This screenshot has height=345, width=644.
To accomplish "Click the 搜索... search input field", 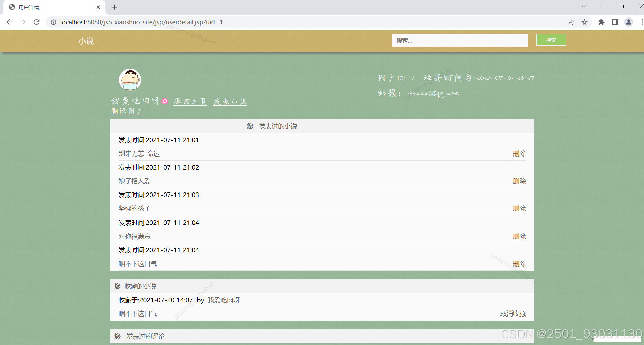I will click(460, 40).
